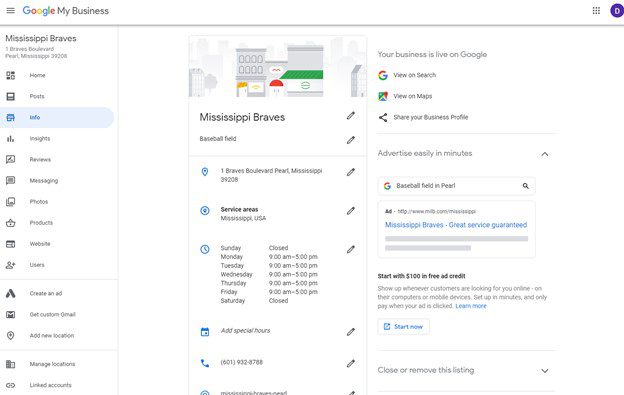Screen dimensions: 624x395
Task: Click the Google My Business logo
Action: tap(66, 11)
